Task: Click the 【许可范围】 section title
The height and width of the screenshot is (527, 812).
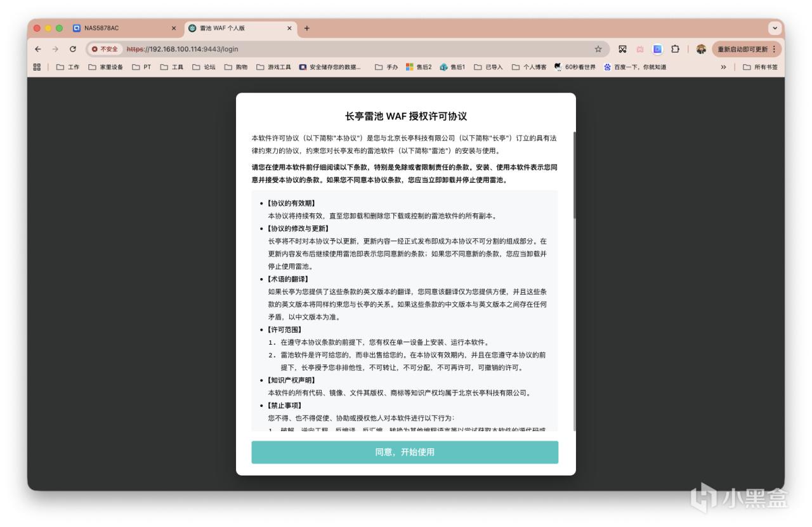Action: [285, 330]
